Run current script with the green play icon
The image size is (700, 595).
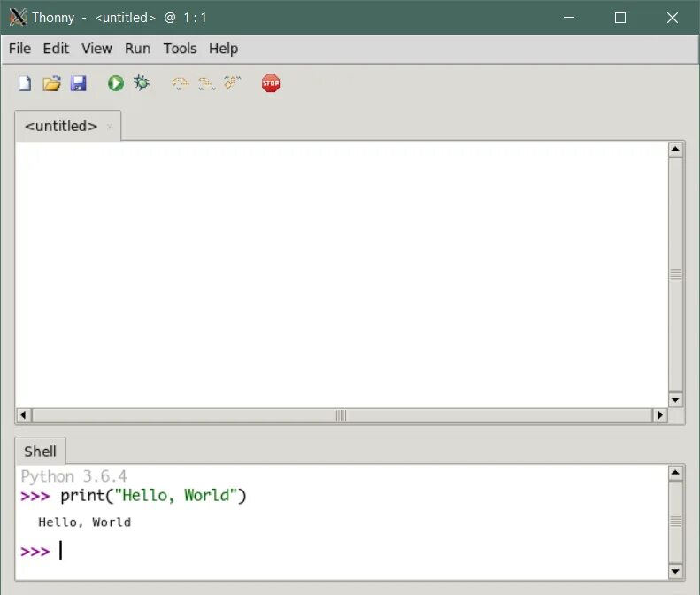pyautogui.click(x=116, y=83)
